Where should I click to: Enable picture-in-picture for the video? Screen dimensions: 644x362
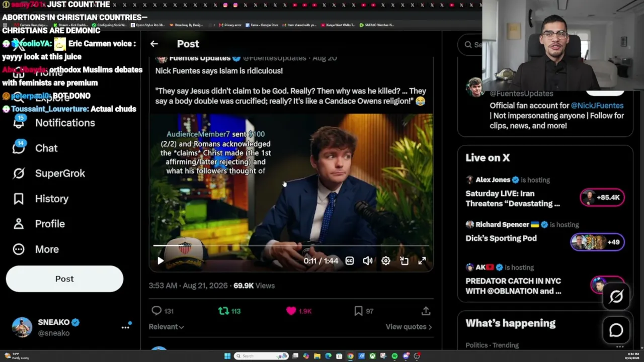click(404, 260)
